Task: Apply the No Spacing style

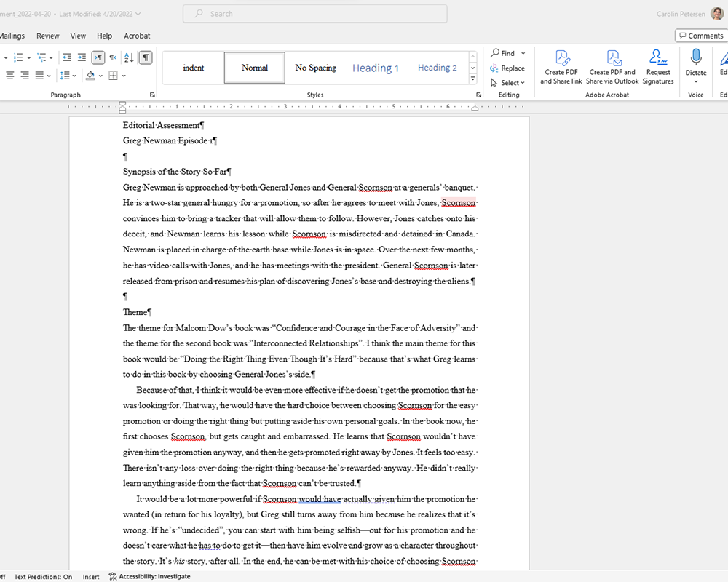Action: (316, 68)
